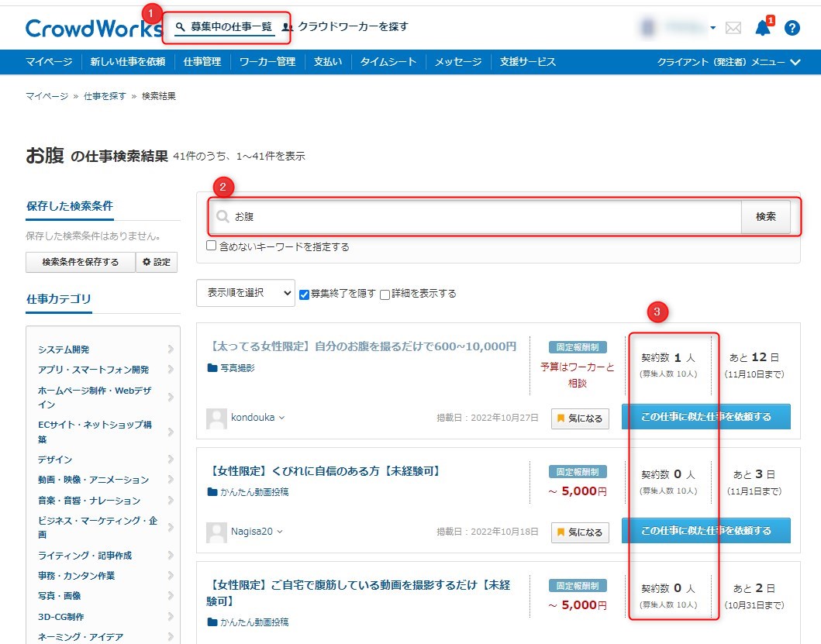821x644 pixels.
Task: Click Nagisa20's user avatar
Action: (216, 532)
